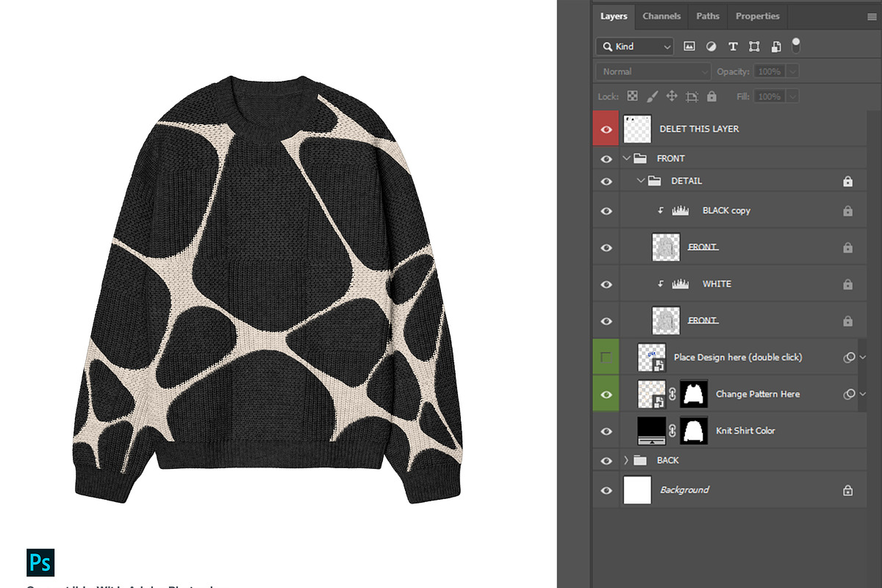882x588 pixels.
Task: Select the Layers tab
Action: click(x=614, y=16)
